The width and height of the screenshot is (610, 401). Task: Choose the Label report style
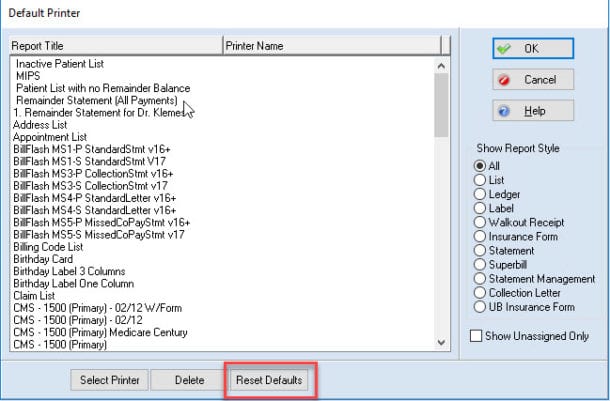point(480,208)
